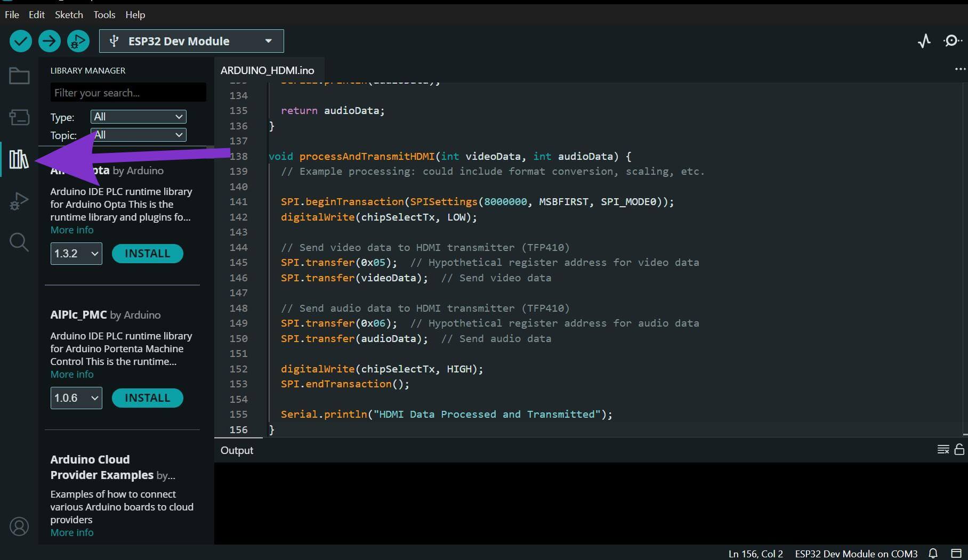Click line number 138 in gutter
The image size is (968, 560).
[x=238, y=156]
